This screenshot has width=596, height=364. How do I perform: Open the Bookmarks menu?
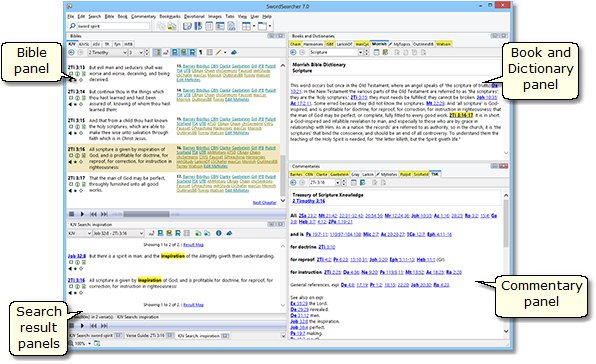170,17
